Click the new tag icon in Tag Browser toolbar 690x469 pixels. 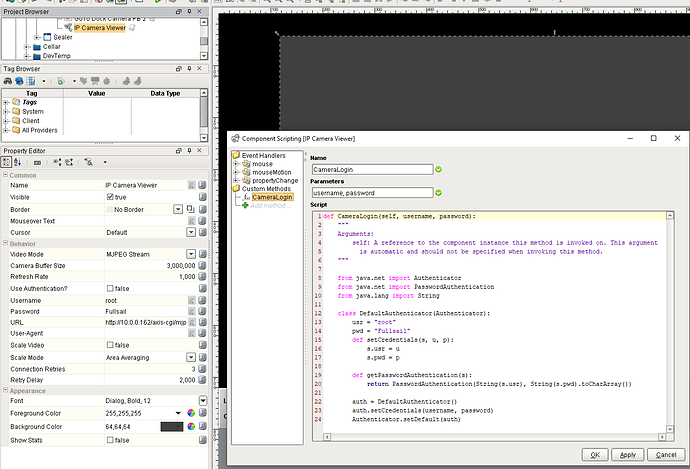click(x=61, y=81)
